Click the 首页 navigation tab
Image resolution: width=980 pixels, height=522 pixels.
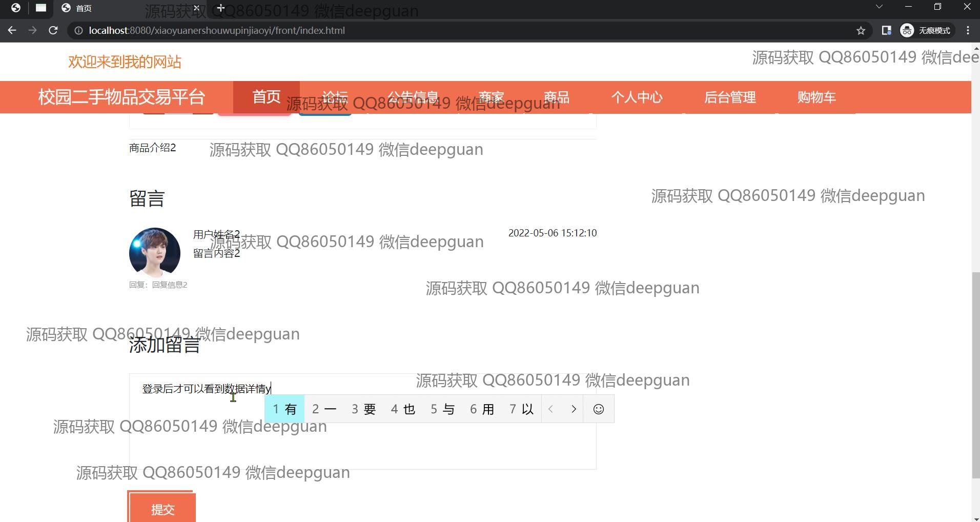(266, 97)
